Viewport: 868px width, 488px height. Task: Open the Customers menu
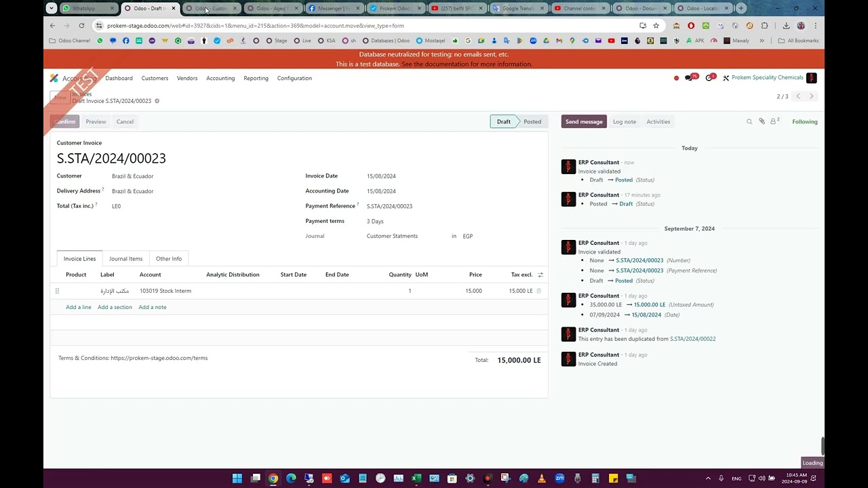pos(155,78)
